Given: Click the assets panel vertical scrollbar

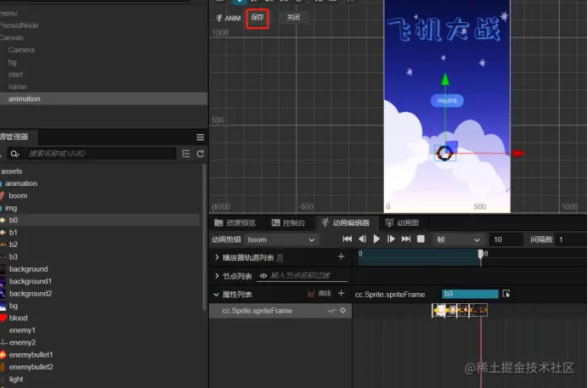Looking at the screenshot, I should click(205, 237).
